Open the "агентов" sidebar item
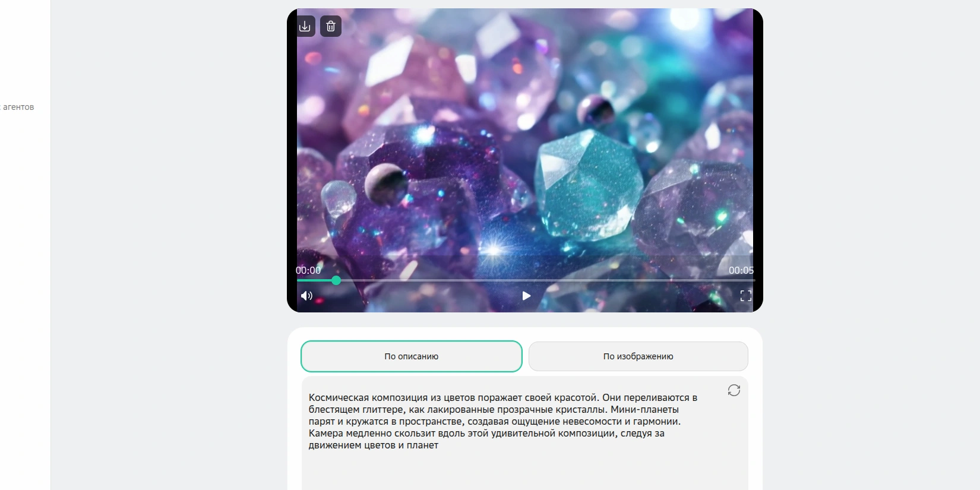The height and width of the screenshot is (490, 980). 18,107
